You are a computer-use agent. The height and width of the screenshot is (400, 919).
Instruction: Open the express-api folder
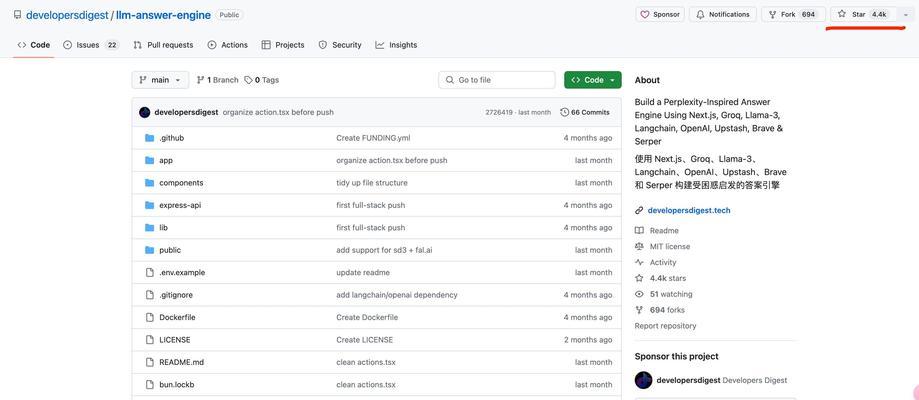click(x=180, y=205)
